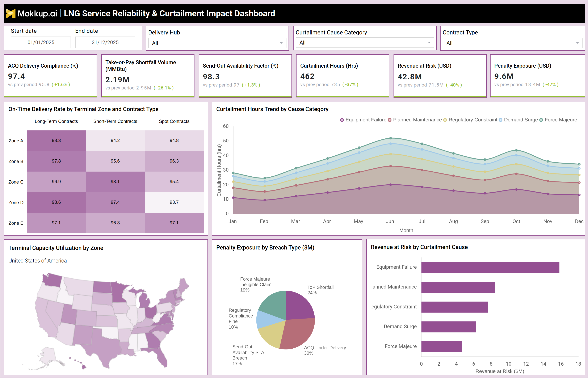Click the Oct month axis label
This screenshot has height=378, width=588.
(x=516, y=221)
